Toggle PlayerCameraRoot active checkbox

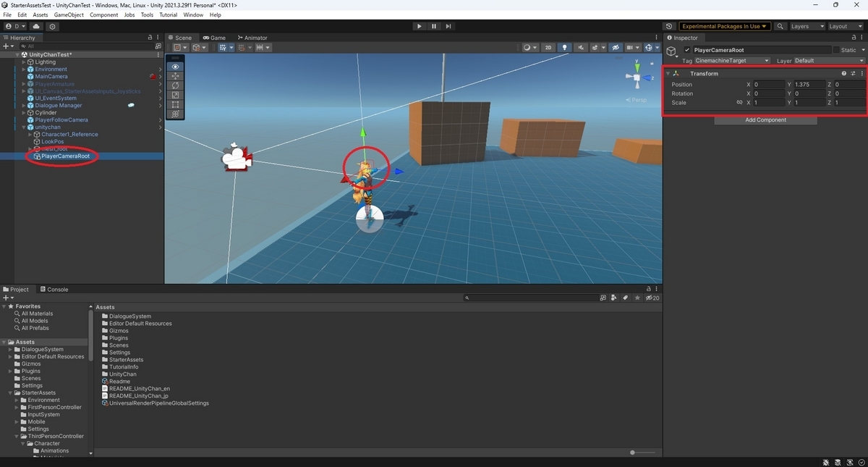click(687, 50)
